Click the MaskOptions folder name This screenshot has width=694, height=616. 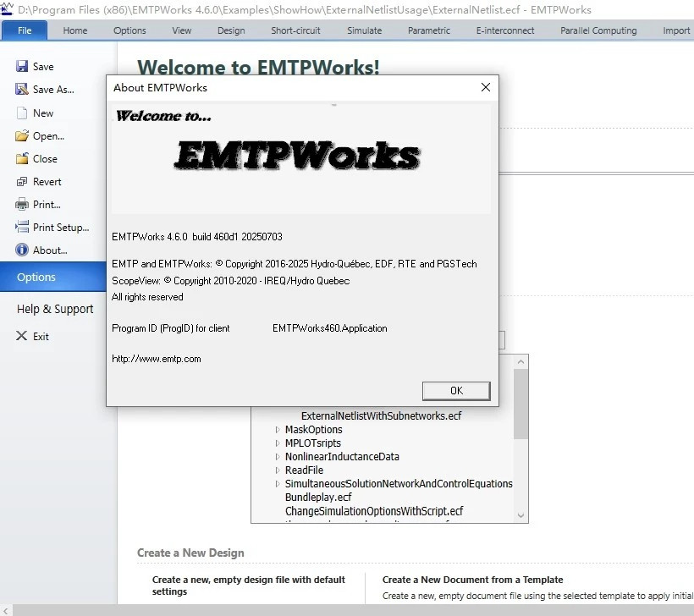tap(314, 429)
